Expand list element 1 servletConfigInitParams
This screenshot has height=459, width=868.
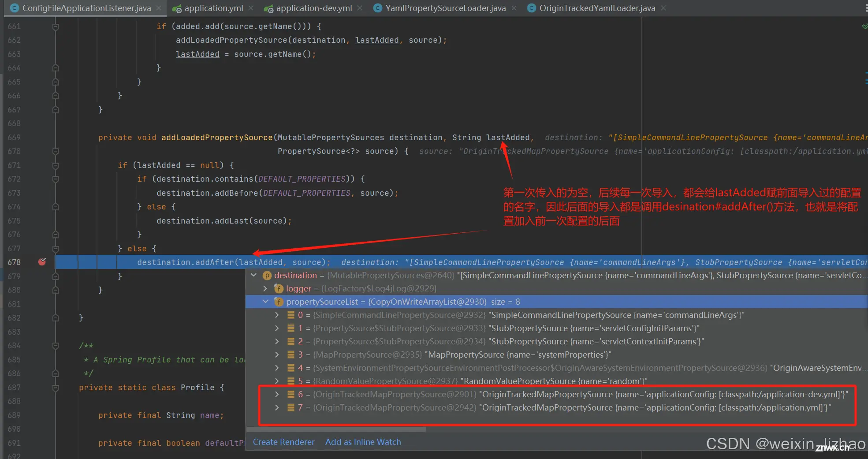tap(277, 328)
